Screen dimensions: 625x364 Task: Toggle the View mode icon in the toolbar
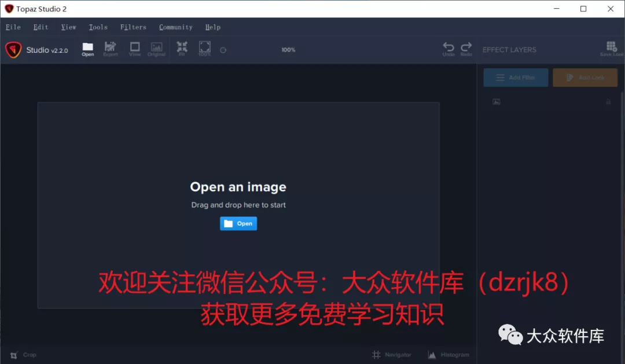coord(134,49)
